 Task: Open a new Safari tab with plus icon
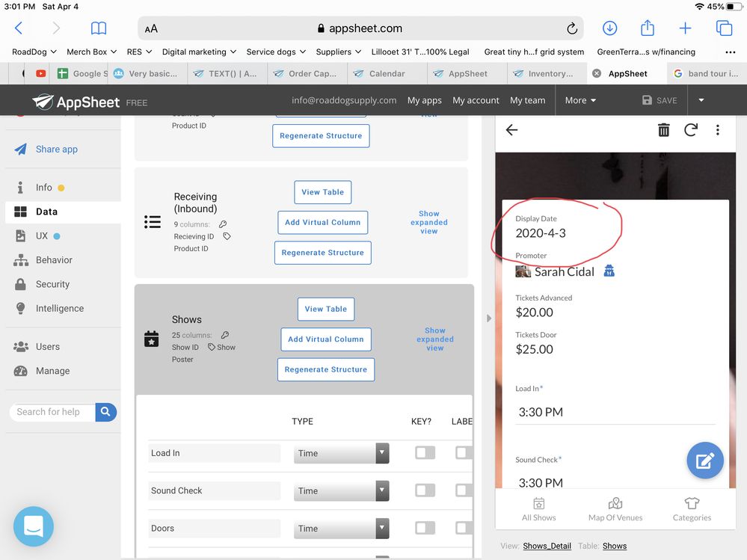(x=685, y=28)
